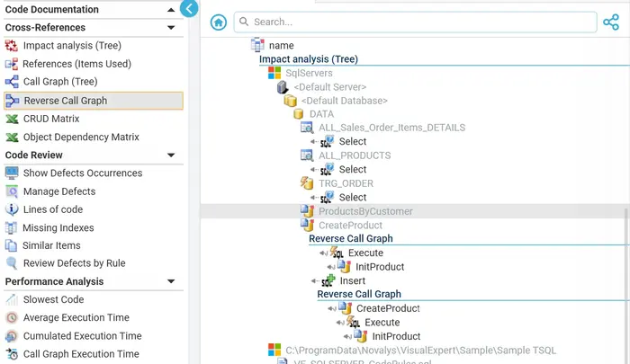This screenshot has height=364, width=630.
Task: Click the vertical scrollbar of tree panel
Action: tap(627, 285)
